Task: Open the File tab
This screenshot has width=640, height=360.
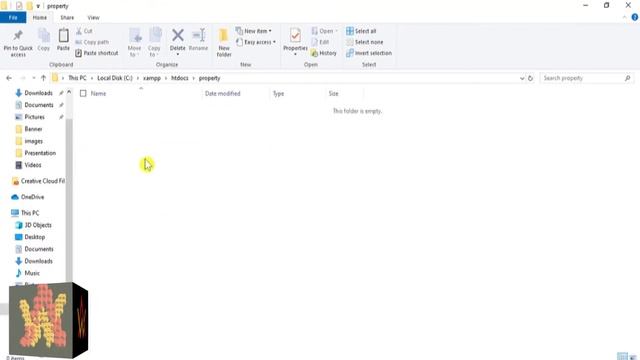Action: click(13, 18)
